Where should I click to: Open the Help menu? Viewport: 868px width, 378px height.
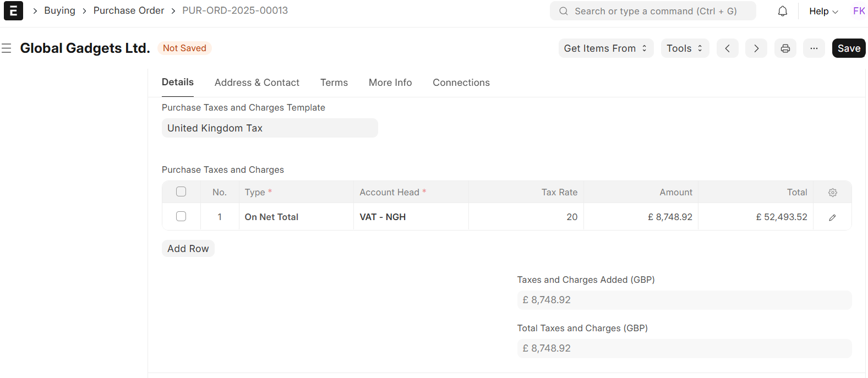[x=823, y=11]
